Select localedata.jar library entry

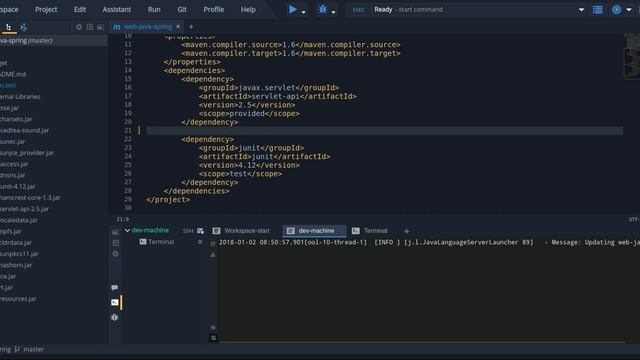[19, 220]
